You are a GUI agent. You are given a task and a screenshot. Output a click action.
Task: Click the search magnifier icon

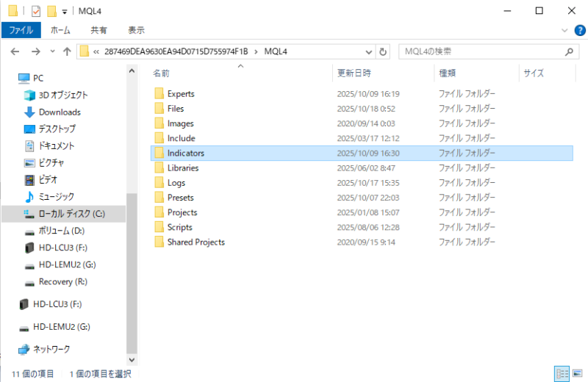click(569, 52)
